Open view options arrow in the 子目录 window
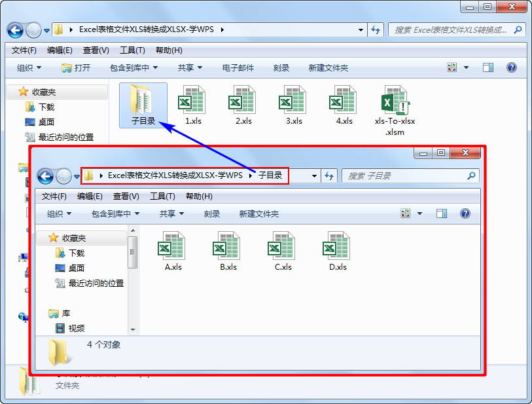This screenshot has width=532, height=404. [x=419, y=213]
